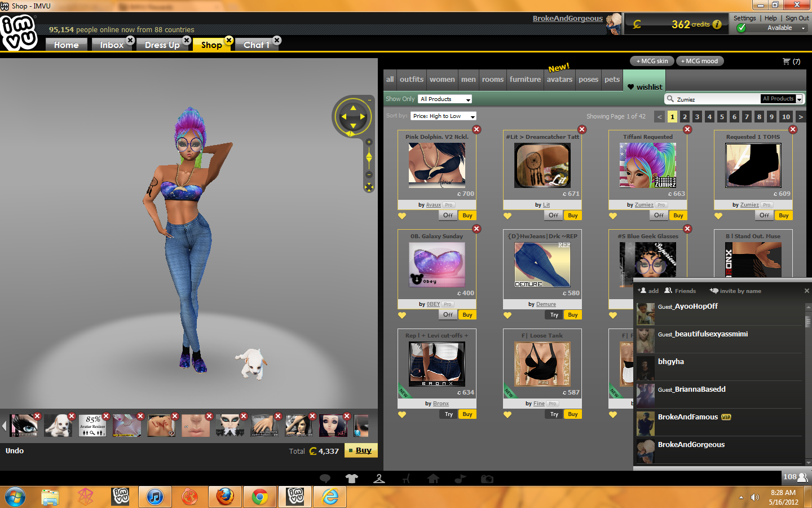
Task: Pan camera down with the arrow
Action: click(x=353, y=126)
